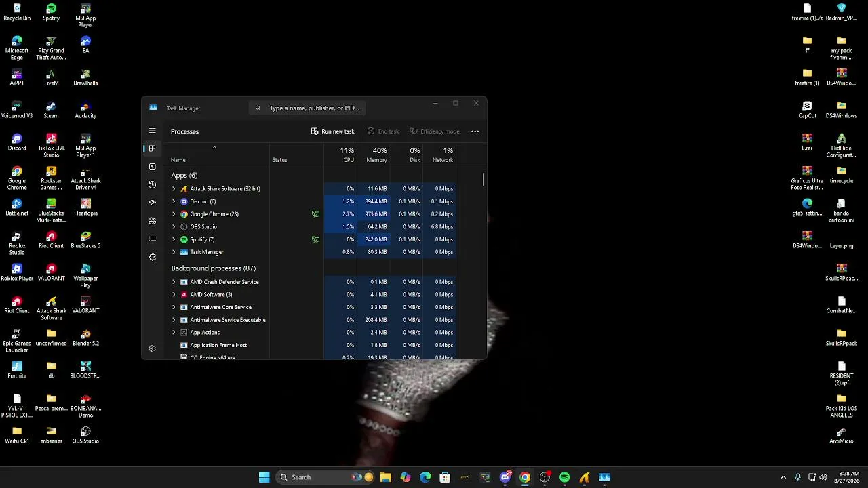The width and height of the screenshot is (868, 488).
Task: Open the three-dot more options menu
Action: [475, 131]
